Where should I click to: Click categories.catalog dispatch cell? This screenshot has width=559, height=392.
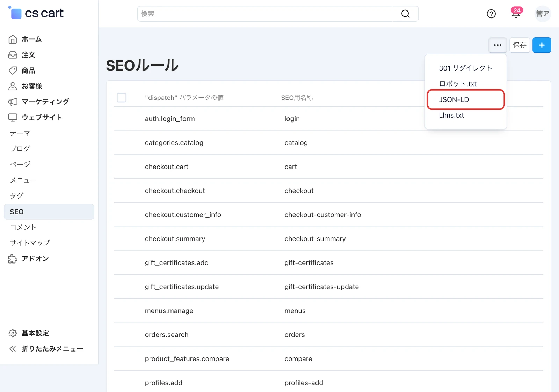[x=174, y=143]
